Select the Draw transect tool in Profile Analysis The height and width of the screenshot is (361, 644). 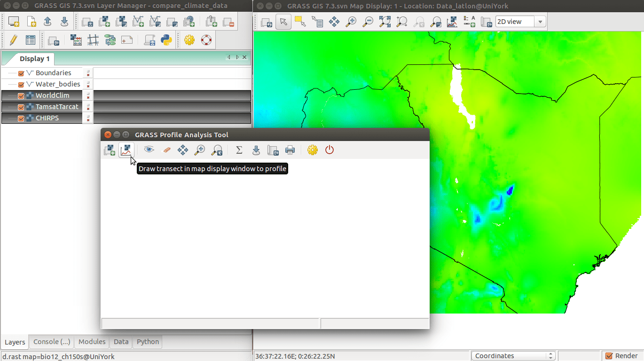click(x=126, y=149)
